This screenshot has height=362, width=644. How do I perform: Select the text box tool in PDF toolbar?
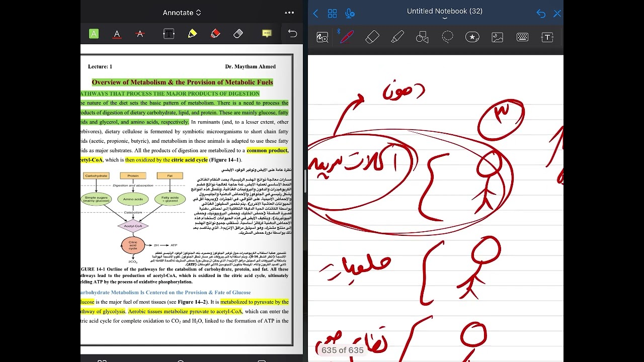169,34
